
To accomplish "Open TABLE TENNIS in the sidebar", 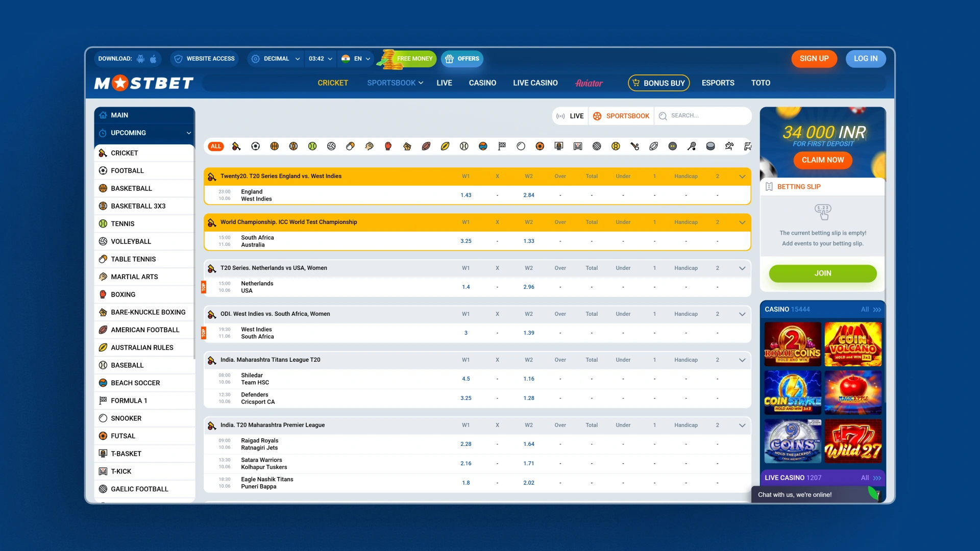I will click(x=144, y=259).
